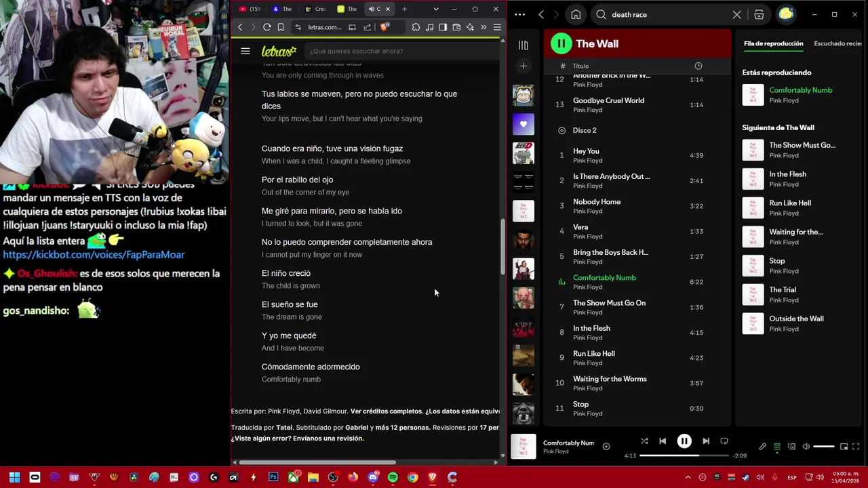Reload the letras.com page

(267, 27)
